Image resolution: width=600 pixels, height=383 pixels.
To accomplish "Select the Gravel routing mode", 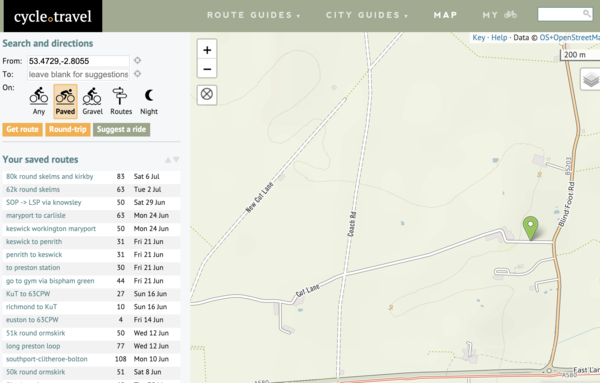I will pyautogui.click(x=92, y=101).
